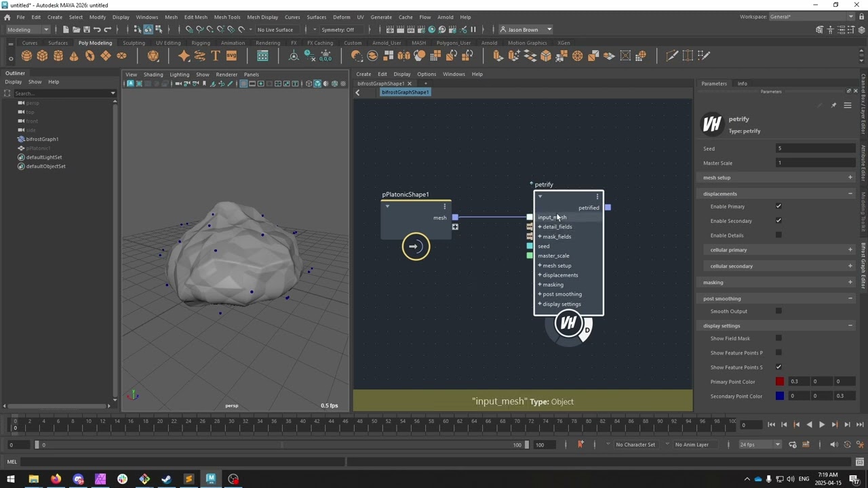Screen dimensions: 868x488
Task: Expand the mesh setup section
Action: coord(777,178)
